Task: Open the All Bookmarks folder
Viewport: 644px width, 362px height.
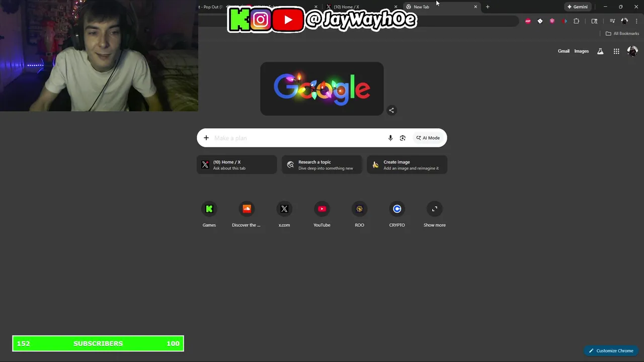Action: 622,34
